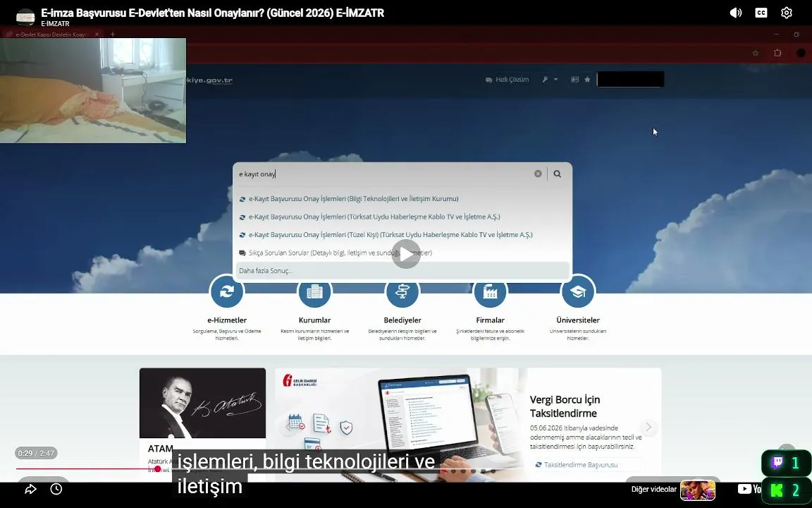
Task: Toggle closed captions with the CC icon
Action: pos(761,13)
